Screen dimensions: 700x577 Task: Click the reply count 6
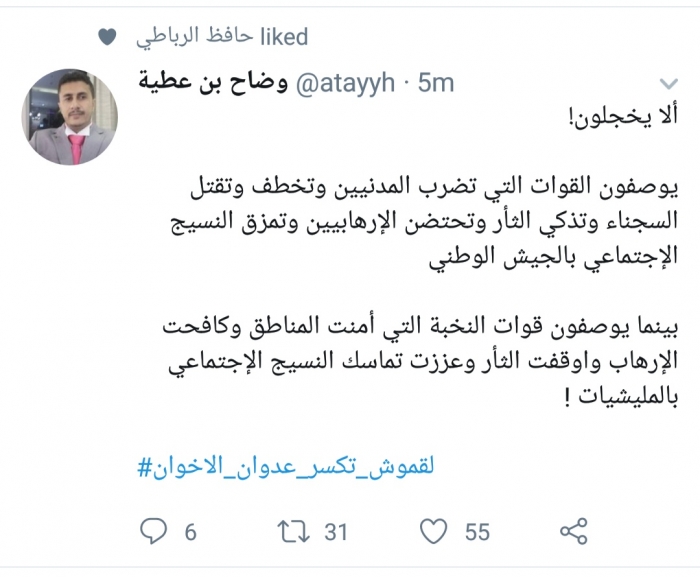click(x=190, y=531)
